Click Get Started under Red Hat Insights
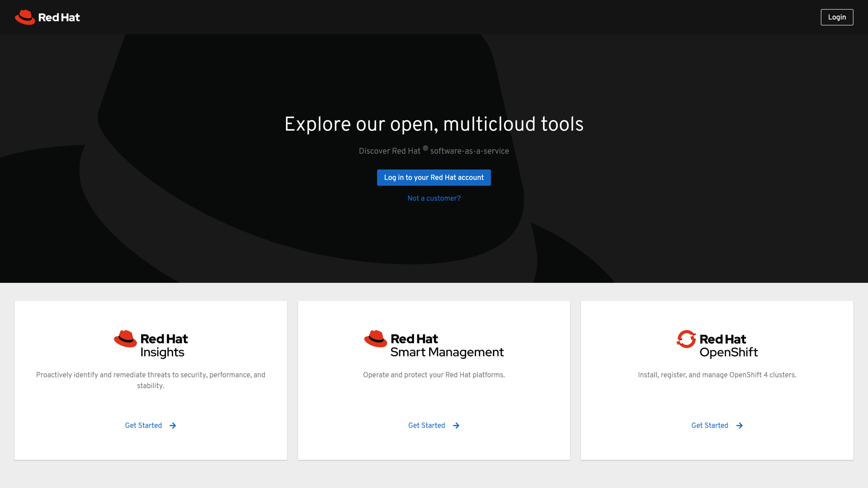The height and width of the screenshot is (488, 868). [143, 426]
